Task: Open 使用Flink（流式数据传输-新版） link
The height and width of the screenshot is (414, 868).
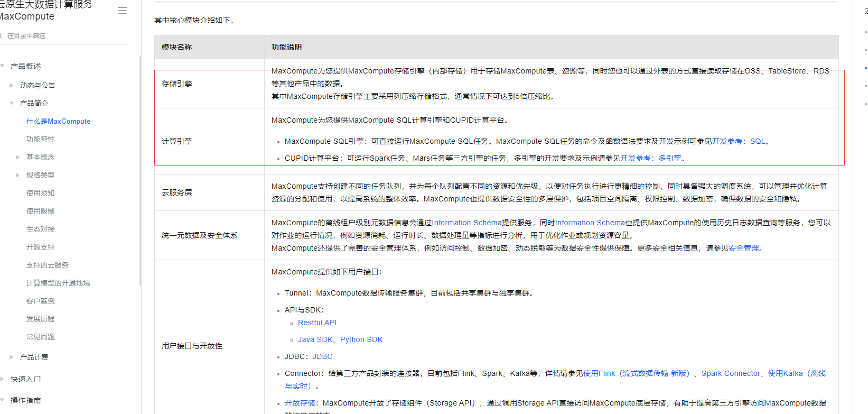Action: [638, 373]
